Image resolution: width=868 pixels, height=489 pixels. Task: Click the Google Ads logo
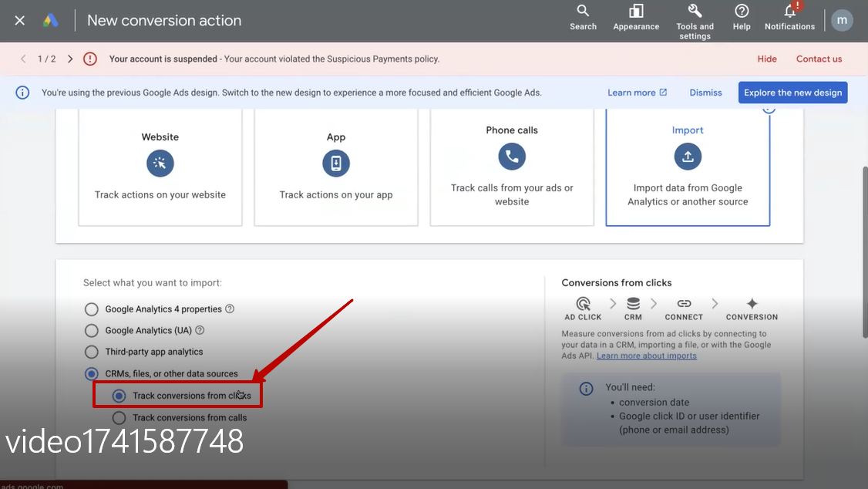50,21
